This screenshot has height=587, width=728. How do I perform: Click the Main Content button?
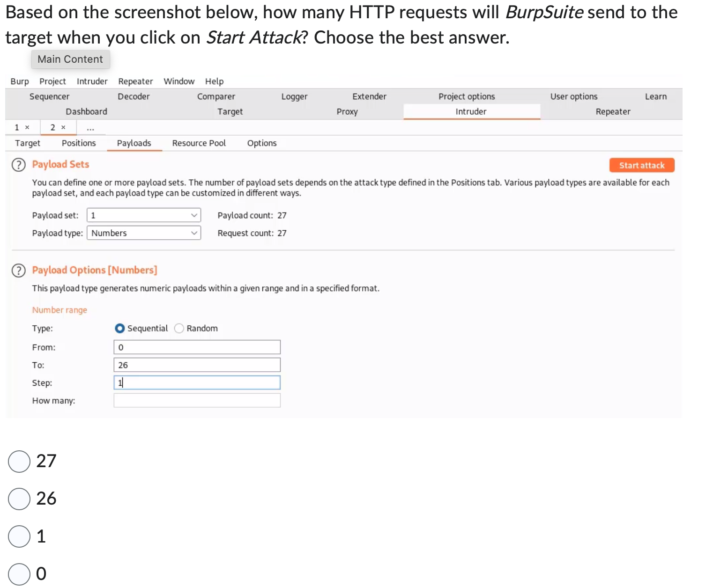tap(70, 59)
